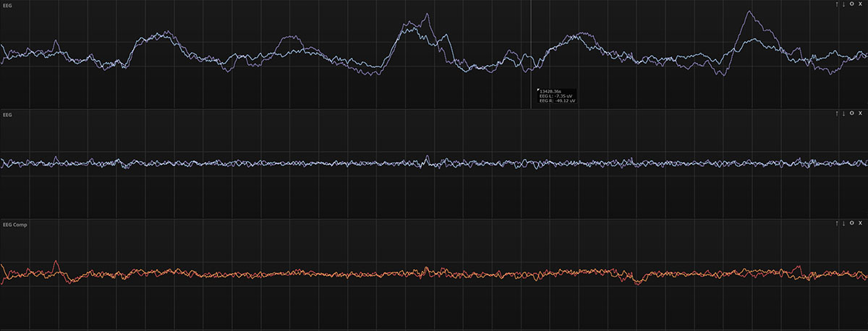Move the top EEG panel up
Viewport: 868px width, 331px height.
tap(837, 4)
